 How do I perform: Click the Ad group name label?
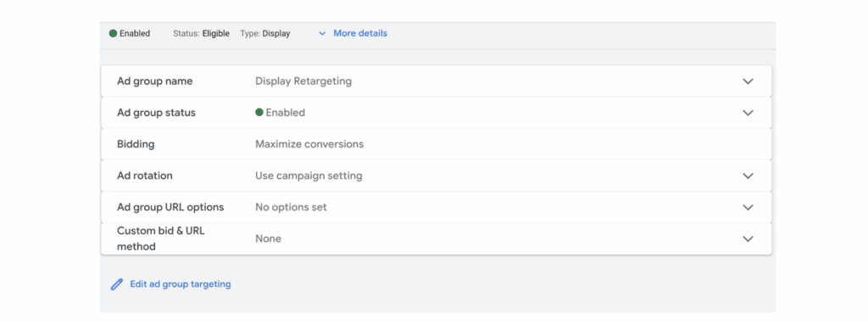(x=155, y=80)
